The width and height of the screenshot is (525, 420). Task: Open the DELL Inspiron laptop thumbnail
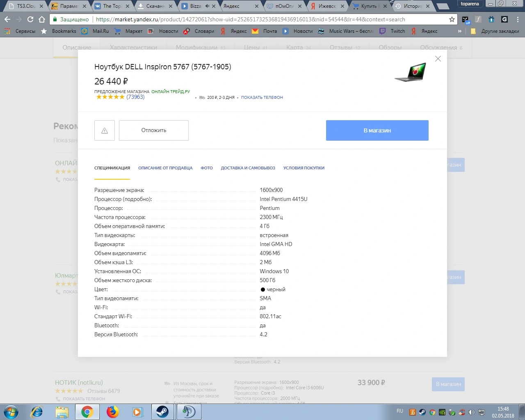[x=411, y=72]
